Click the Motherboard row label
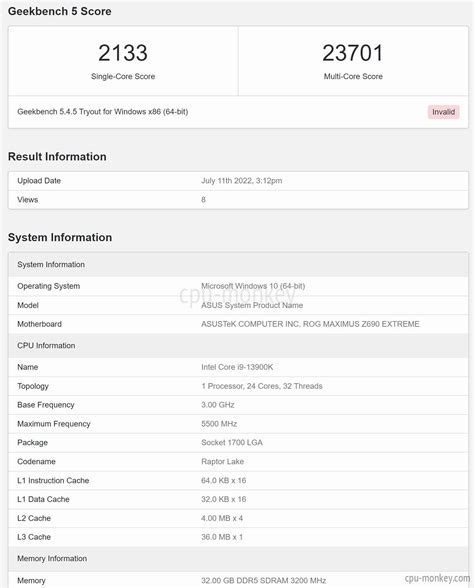 [39, 324]
